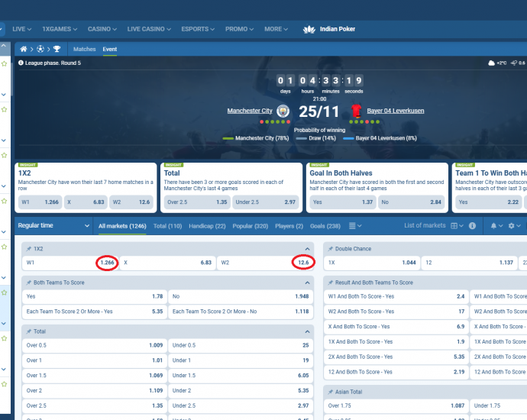Select Both Teams To Score Yes 1.78
This screenshot has height=420, width=527.
click(95, 296)
